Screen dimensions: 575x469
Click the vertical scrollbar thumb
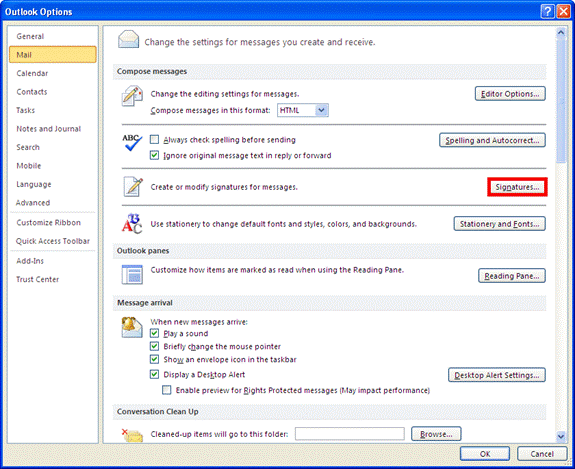coord(561,100)
